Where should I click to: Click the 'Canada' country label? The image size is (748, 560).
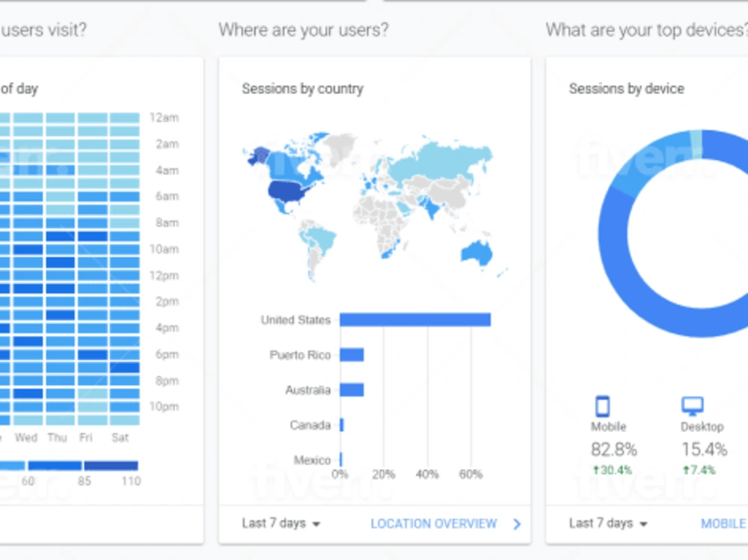(x=310, y=425)
